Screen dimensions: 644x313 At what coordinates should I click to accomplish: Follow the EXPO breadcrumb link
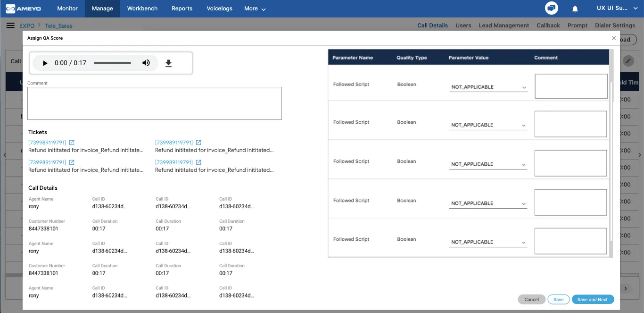[27, 26]
